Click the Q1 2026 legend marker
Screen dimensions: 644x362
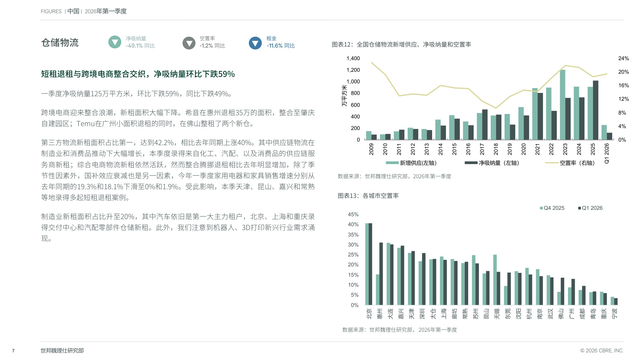580,208
